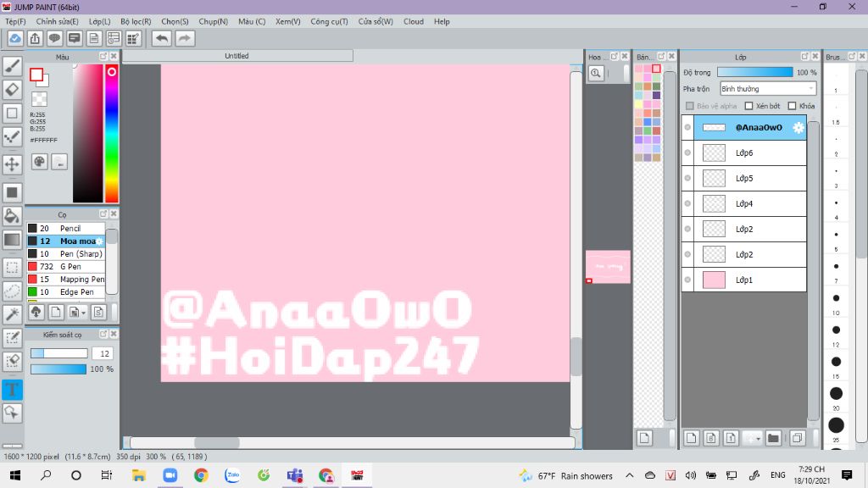Toggle visibility of @AnaaOwO layer
868x488 pixels.
pos(687,127)
